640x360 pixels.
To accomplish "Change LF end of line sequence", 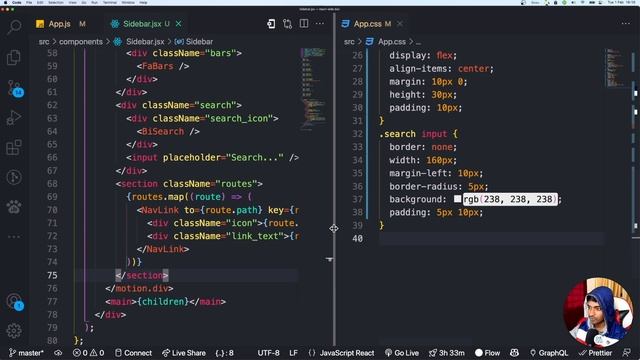I will [293, 353].
